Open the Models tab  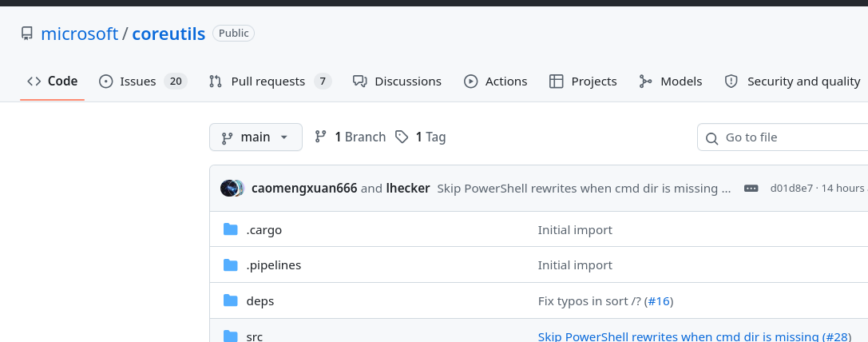click(x=671, y=82)
